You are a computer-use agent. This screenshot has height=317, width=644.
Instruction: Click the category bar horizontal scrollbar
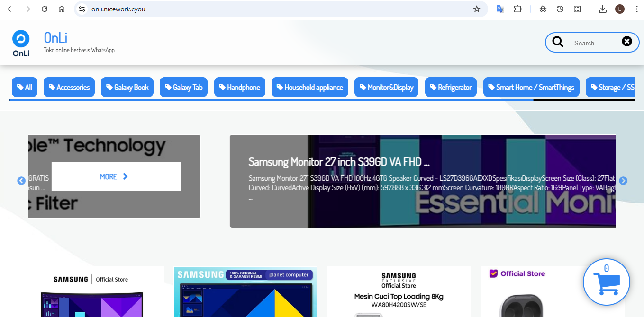pos(271,100)
